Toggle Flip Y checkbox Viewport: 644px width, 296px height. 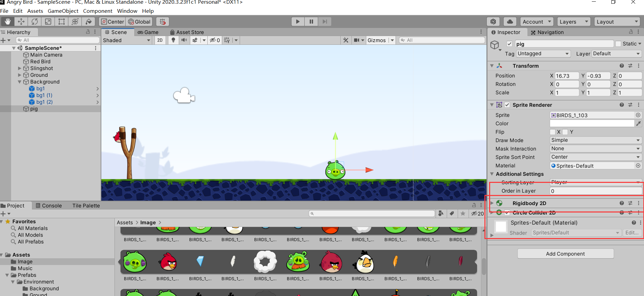[565, 132]
